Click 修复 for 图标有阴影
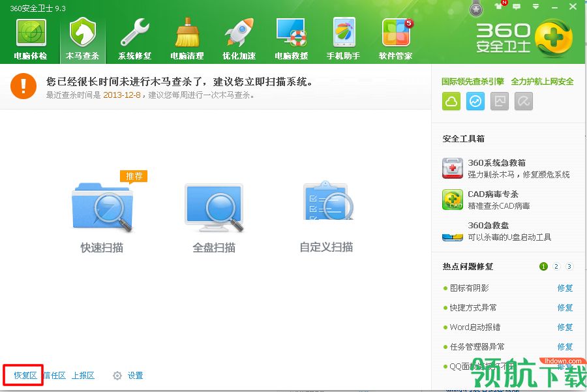Screen dimensions: 587x392 (565, 288)
